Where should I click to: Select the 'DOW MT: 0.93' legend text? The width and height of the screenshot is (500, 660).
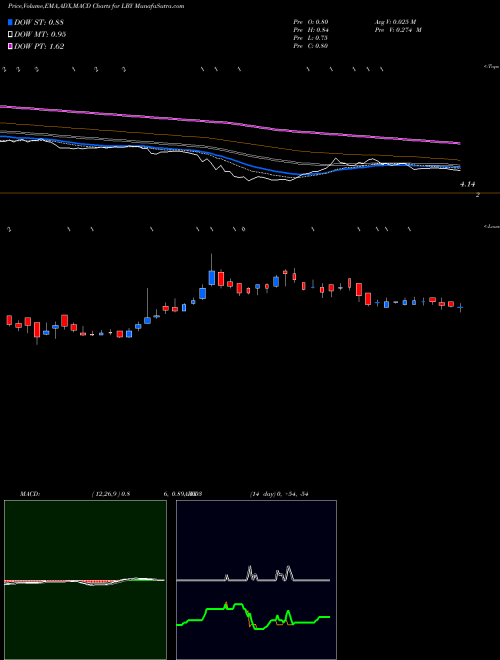(40, 35)
